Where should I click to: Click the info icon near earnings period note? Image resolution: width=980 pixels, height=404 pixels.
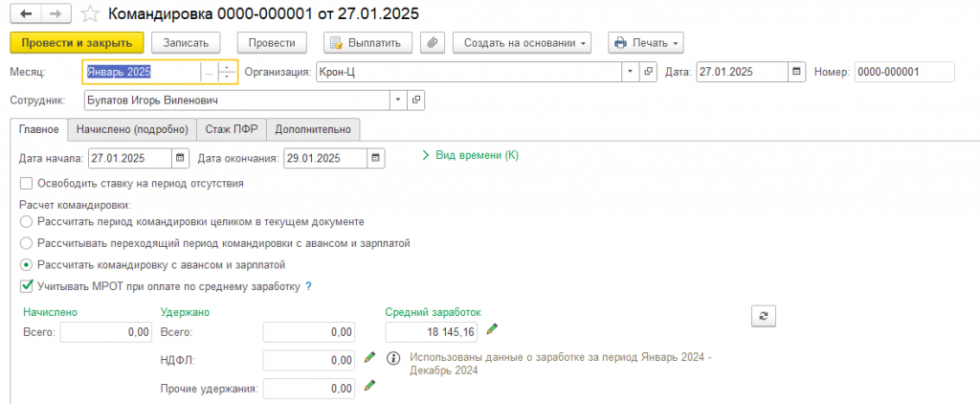(x=393, y=358)
